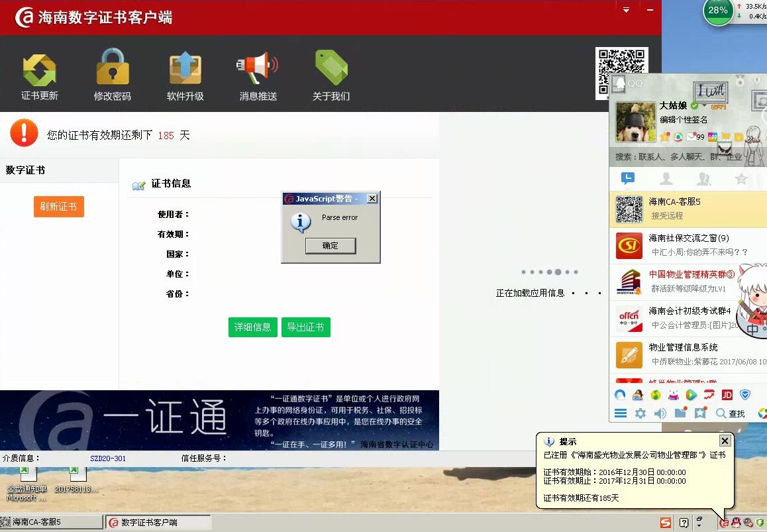The height and width of the screenshot is (532, 767).
Task: Switch to the 数字证书客户端 taskbar window
Action: pyautogui.click(x=158, y=522)
